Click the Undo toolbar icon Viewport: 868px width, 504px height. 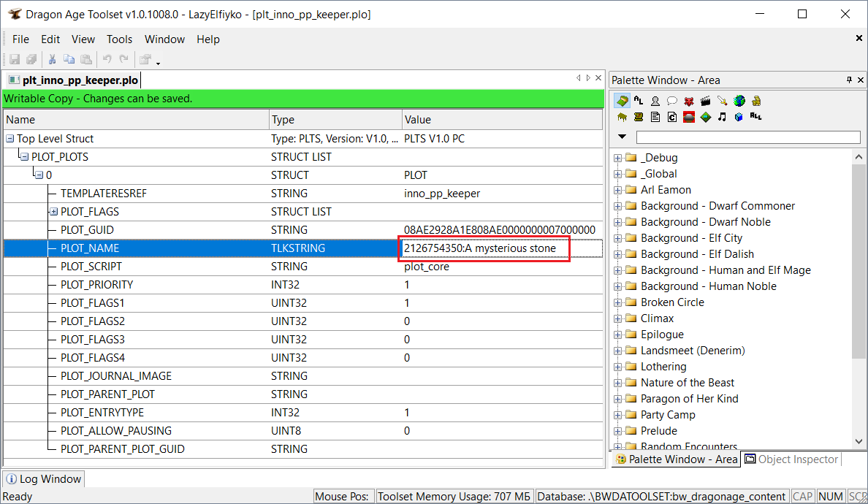pyautogui.click(x=107, y=59)
